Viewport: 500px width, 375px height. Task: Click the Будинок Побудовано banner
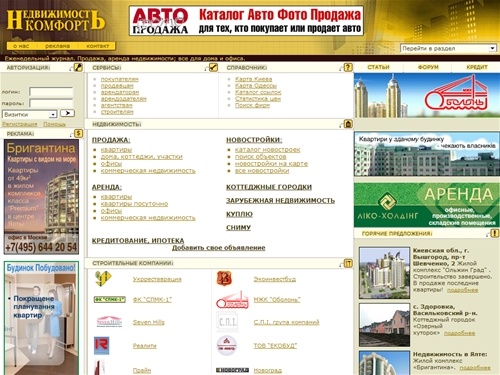click(41, 318)
